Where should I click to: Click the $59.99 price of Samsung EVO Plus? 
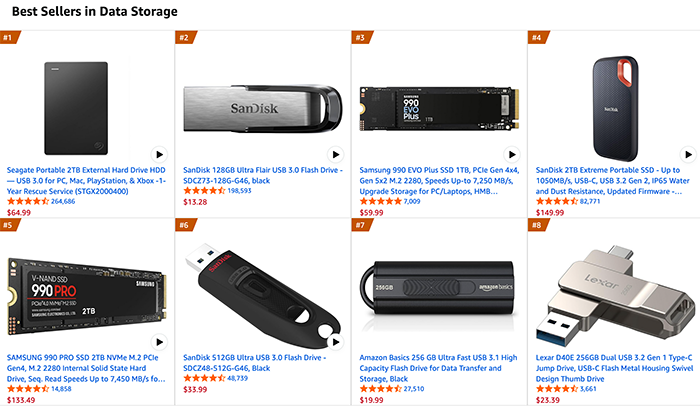click(370, 212)
